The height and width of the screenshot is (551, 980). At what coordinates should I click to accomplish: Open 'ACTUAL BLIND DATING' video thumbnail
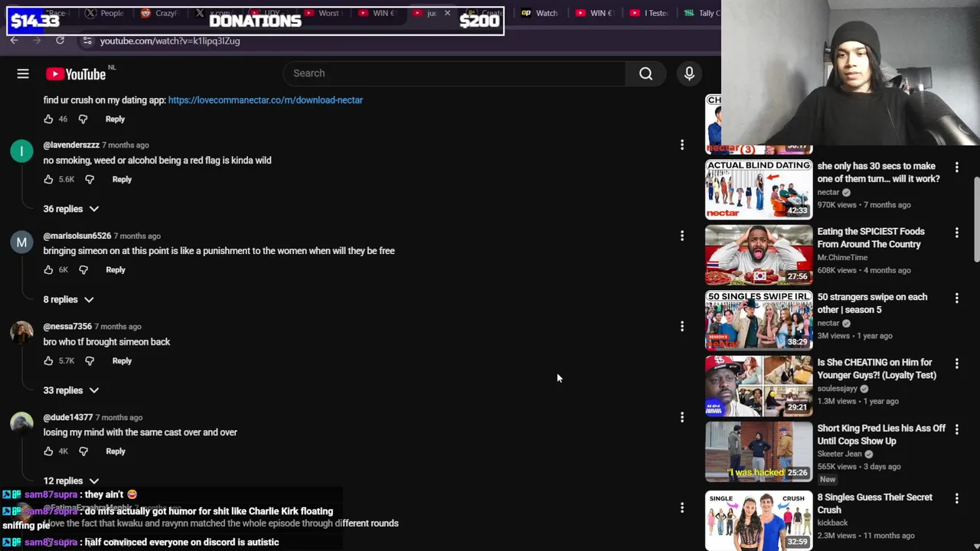pos(759,189)
